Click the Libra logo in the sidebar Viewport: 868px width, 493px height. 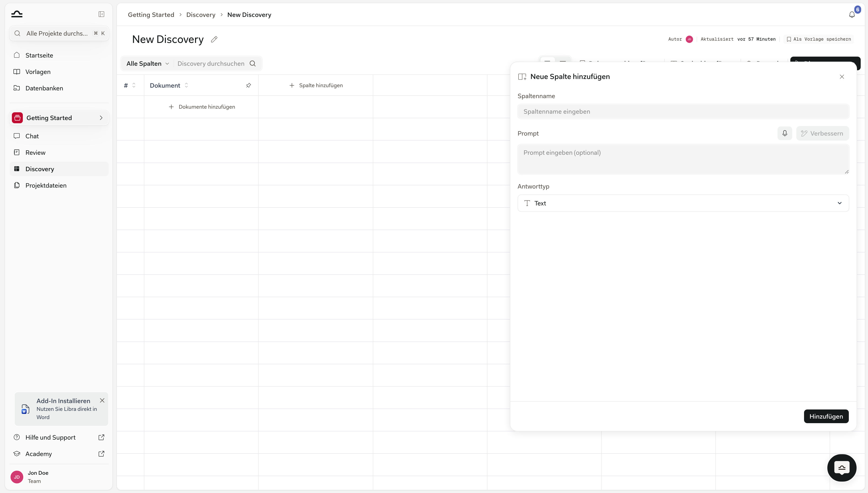[x=17, y=14]
